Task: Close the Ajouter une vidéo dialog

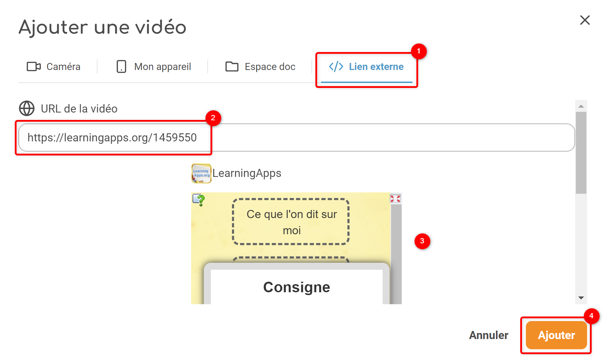Action: (585, 20)
